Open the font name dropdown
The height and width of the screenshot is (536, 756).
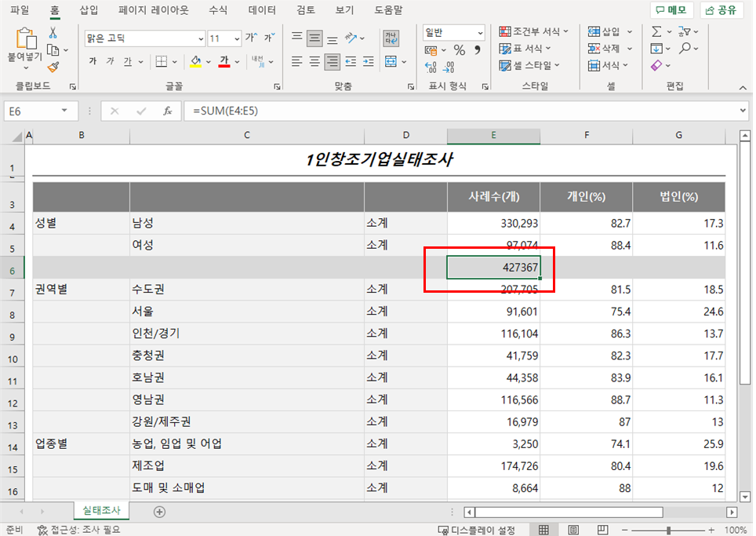pyautogui.click(x=201, y=38)
